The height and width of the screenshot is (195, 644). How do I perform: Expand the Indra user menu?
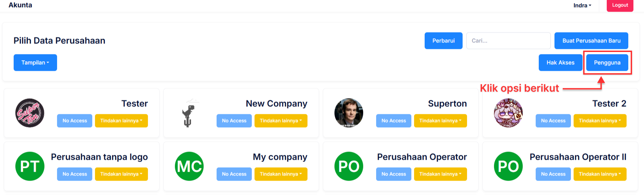(x=582, y=5)
